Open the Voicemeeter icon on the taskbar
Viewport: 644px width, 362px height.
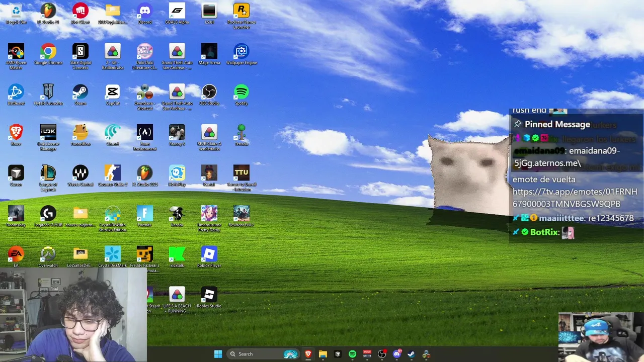point(367,354)
